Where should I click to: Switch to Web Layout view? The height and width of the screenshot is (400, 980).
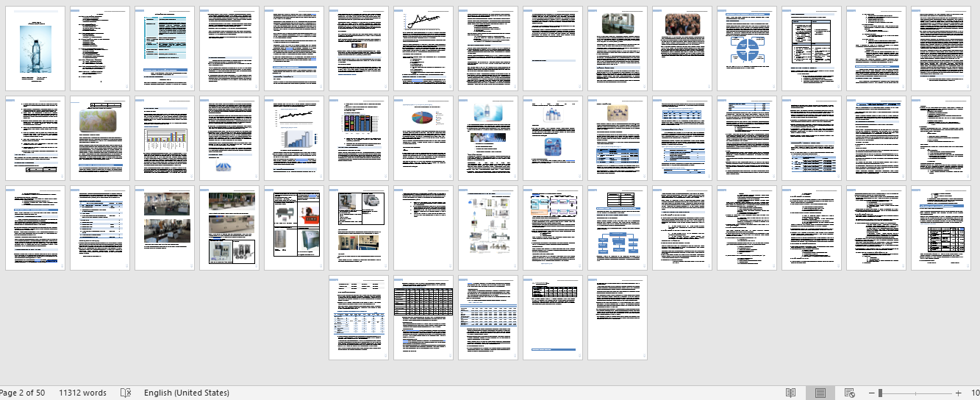pos(849,393)
